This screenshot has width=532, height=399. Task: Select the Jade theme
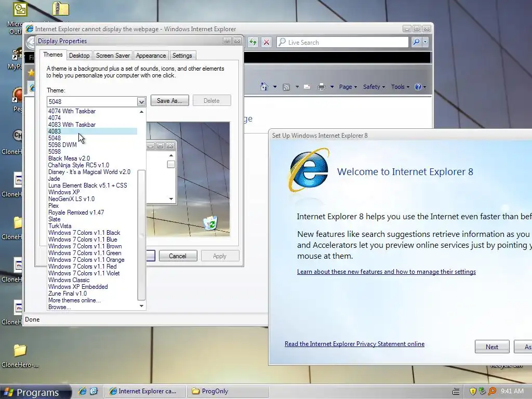(x=92, y=179)
